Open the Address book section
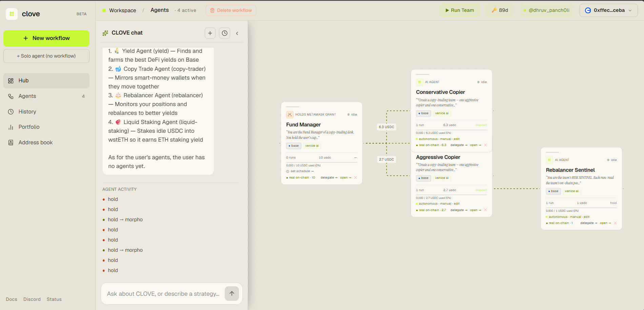The height and width of the screenshot is (310, 644). tap(46, 143)
